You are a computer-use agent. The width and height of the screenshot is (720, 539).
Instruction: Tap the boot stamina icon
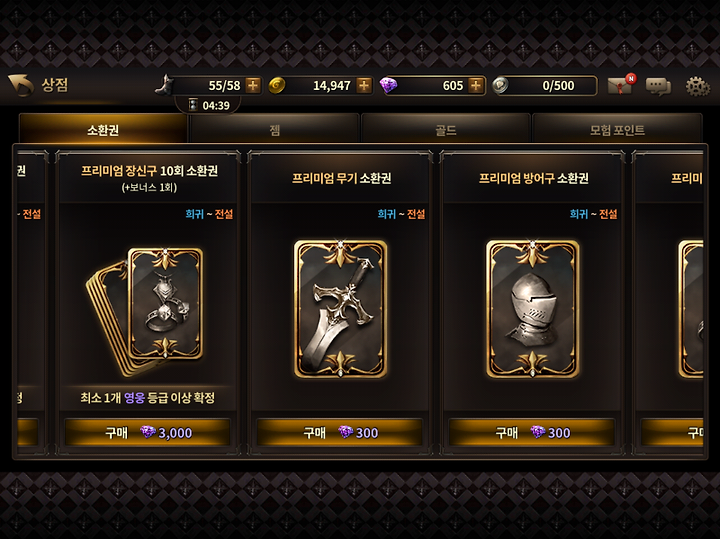click(164, 85)
